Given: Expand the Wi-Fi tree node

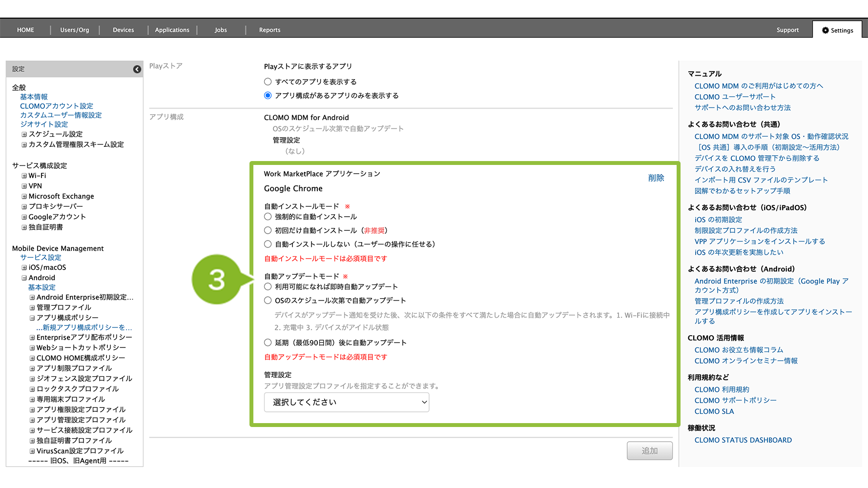Looking at the screenshot, I should pyautogui.click(x=24, y=176).
